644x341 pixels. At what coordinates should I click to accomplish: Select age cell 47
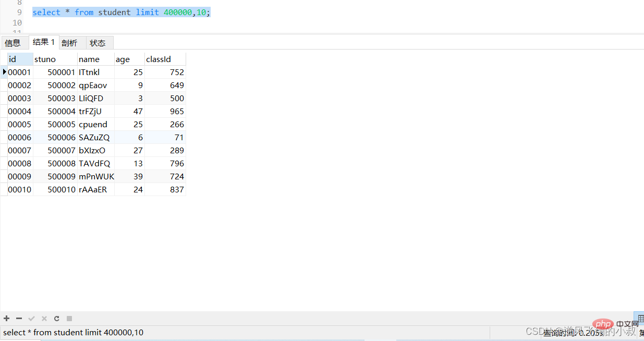tap(130, 111)
